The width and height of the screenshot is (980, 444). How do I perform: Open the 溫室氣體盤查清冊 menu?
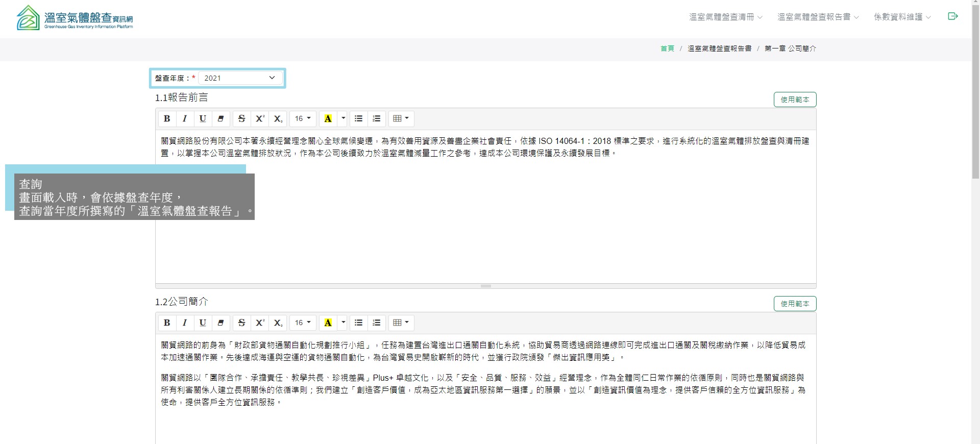(x=725, y=17)
